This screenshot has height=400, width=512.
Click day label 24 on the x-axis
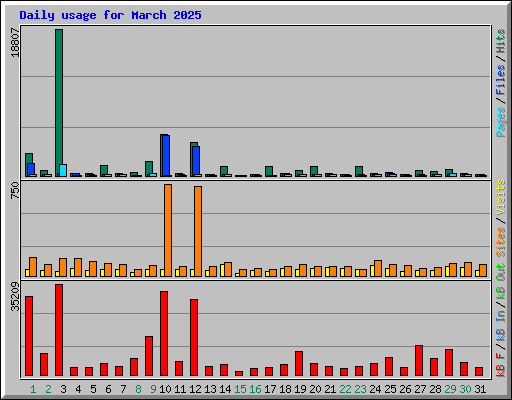tap(375, 389)
